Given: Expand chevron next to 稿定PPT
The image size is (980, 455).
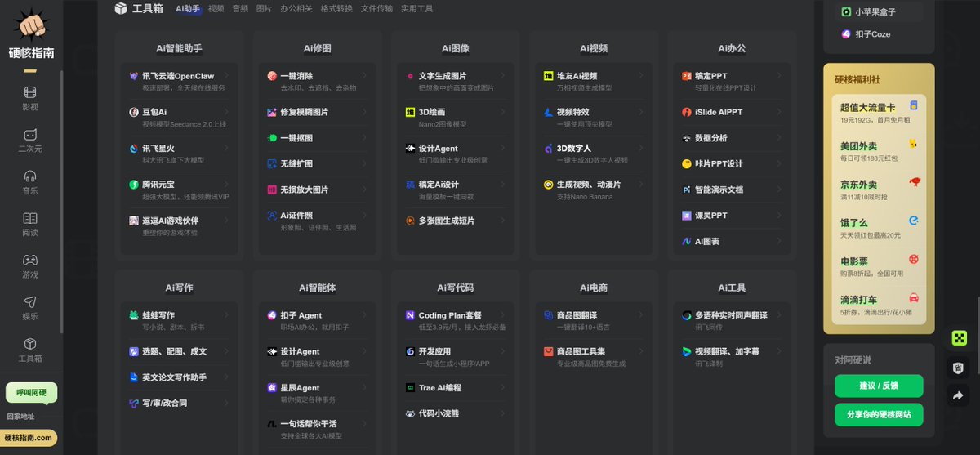Looking at the screenshot, I should (779, 76).
